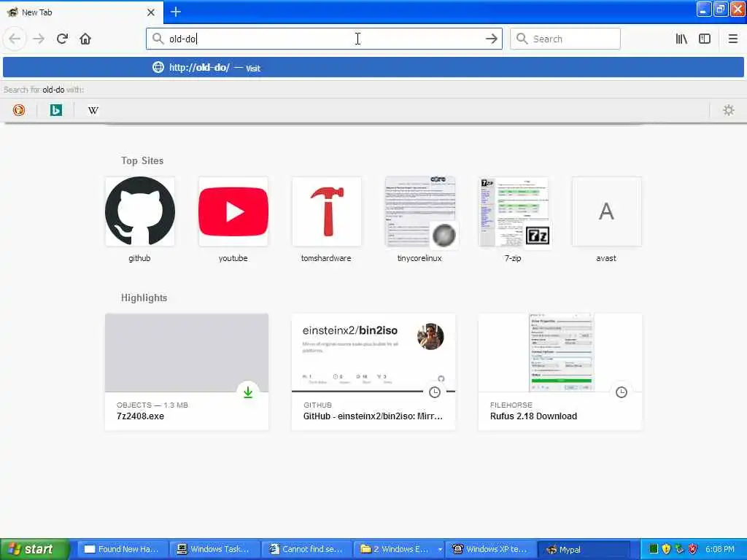This screenshot has height=560, width=747.
Task: Click the clock showing 6:08 PM
Action: tap(720, 550)
